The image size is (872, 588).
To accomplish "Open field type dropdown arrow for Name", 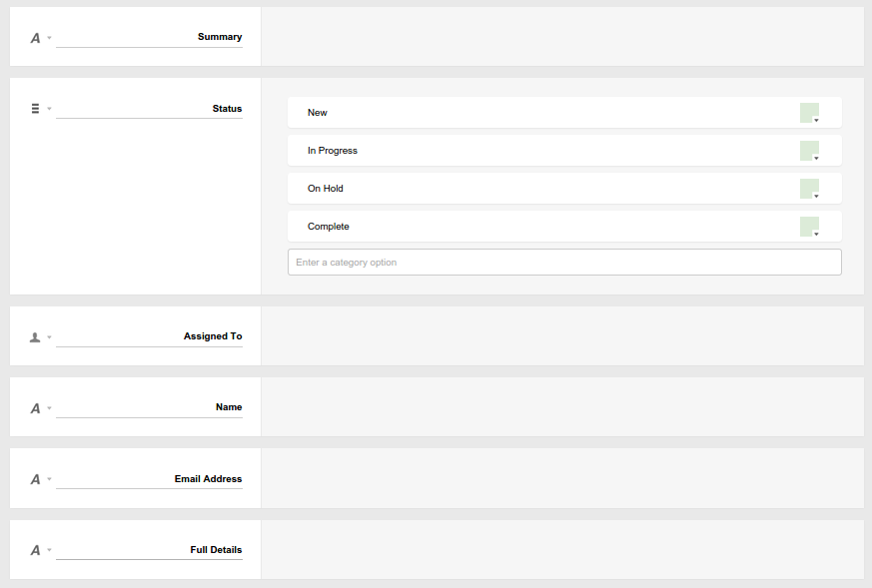I will (50, 408).
